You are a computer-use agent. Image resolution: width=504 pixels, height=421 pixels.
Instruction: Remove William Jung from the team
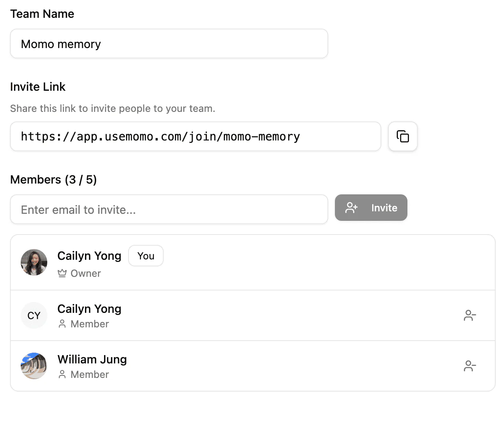[470, 366]
